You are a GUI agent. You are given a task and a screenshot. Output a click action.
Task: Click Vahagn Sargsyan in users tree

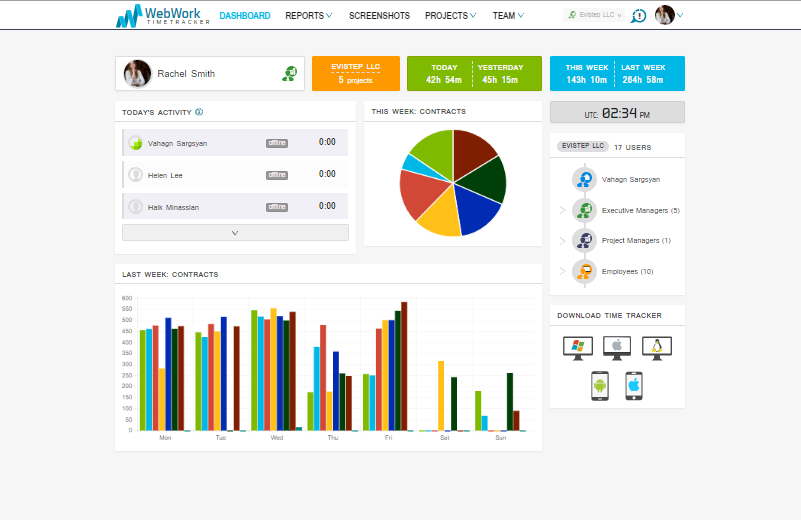point(630,179)
